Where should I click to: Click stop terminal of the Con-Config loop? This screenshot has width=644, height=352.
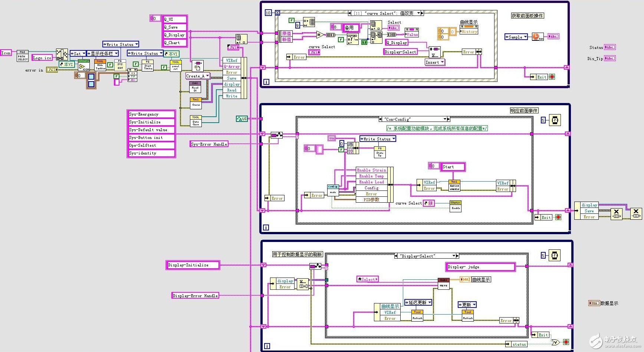pyautogui.click(x=558, y=217)
